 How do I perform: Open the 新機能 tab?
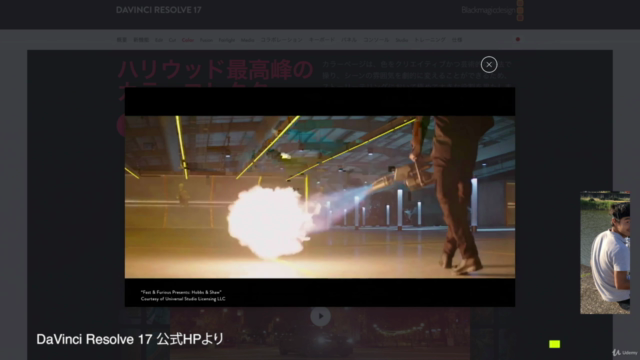[141, 40]
